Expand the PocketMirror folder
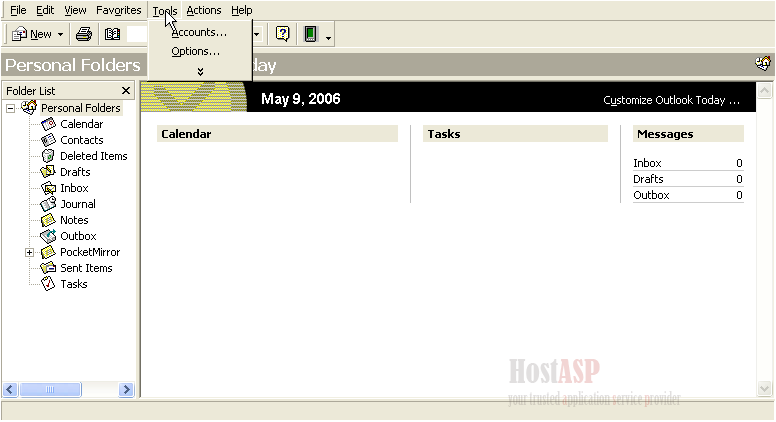This screenshot has height=422, width=776. pos(29,252)
